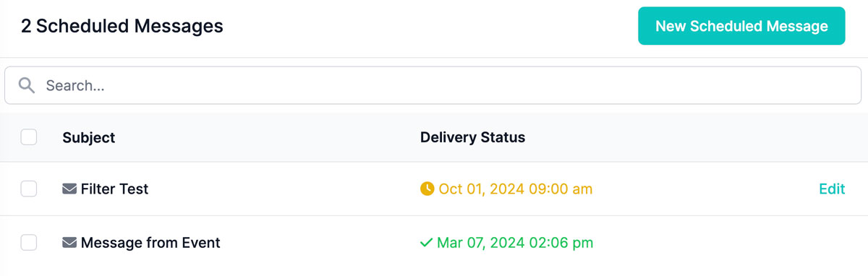Screen dimensions: 868x276
Task: Select the Message from Event table row
Action: click(x=434, y=243)
